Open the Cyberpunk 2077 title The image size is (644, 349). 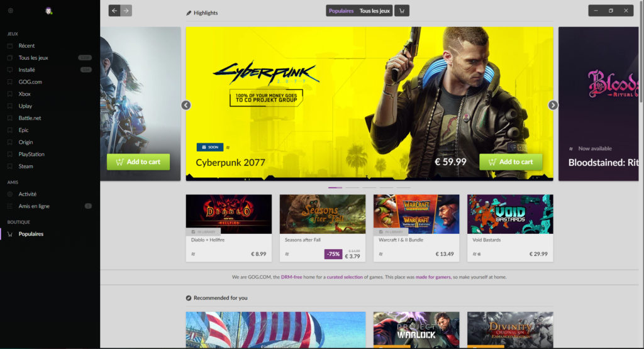[x=230, y=163]
